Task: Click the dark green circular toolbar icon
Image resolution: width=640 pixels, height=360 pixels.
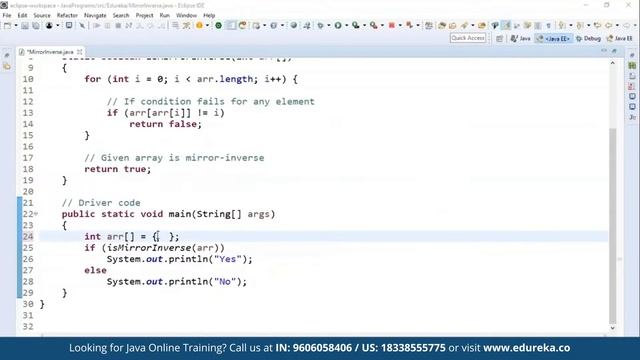Action: click(219, 26)
